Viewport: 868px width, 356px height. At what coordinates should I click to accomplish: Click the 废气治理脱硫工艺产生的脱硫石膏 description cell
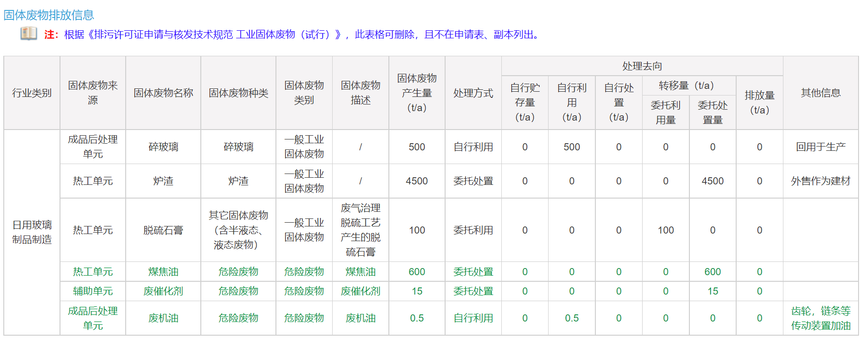[361, 230]
